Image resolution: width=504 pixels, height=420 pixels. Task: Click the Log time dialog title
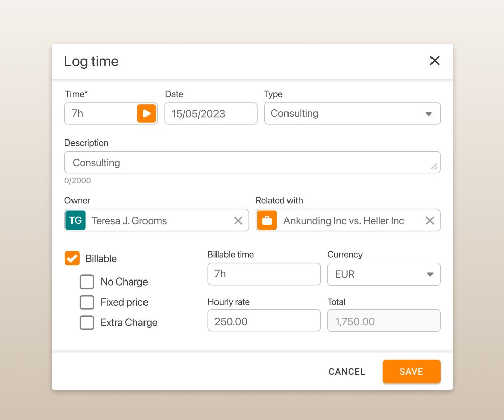(x=91, y=61)
